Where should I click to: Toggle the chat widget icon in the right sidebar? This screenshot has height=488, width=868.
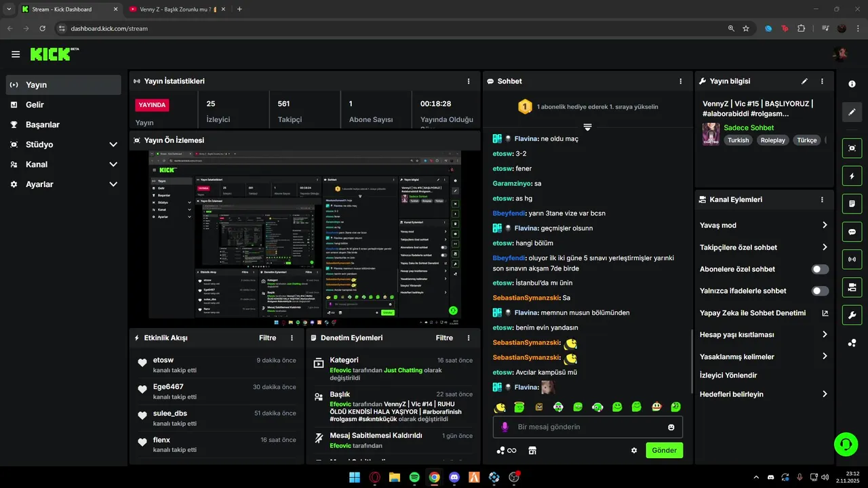[852, 231]
